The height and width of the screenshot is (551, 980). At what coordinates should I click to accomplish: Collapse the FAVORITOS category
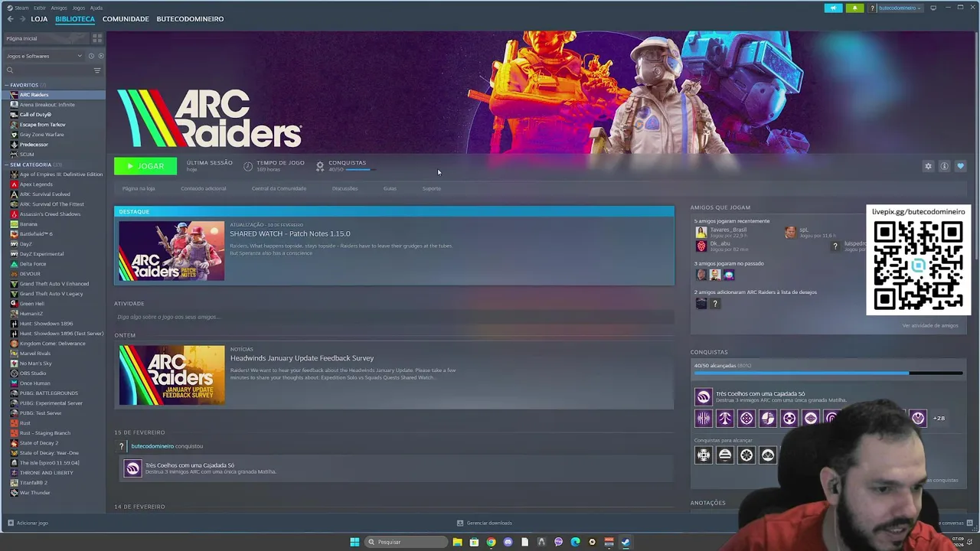coord(7,85)
